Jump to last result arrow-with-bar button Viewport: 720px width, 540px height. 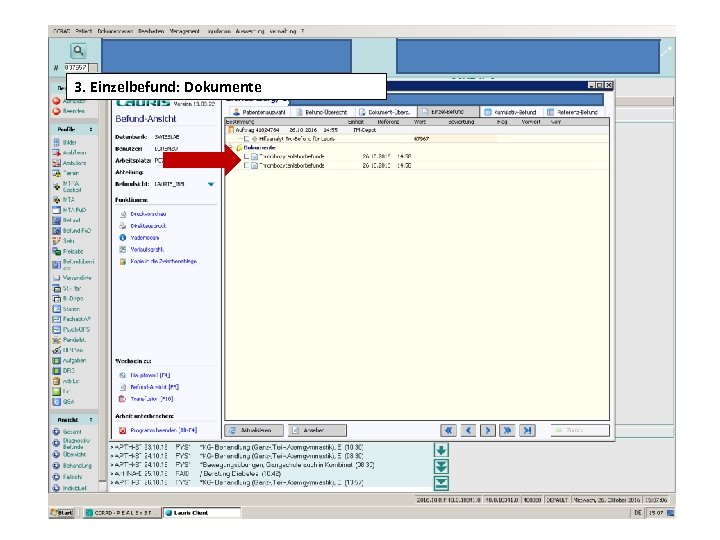pos(527,430)
